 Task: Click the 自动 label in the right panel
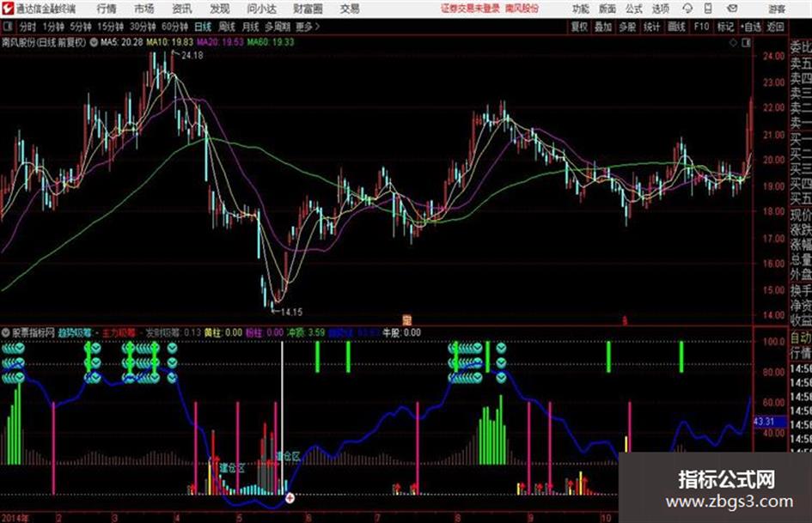pyautogui.click(x=801, y=338)
